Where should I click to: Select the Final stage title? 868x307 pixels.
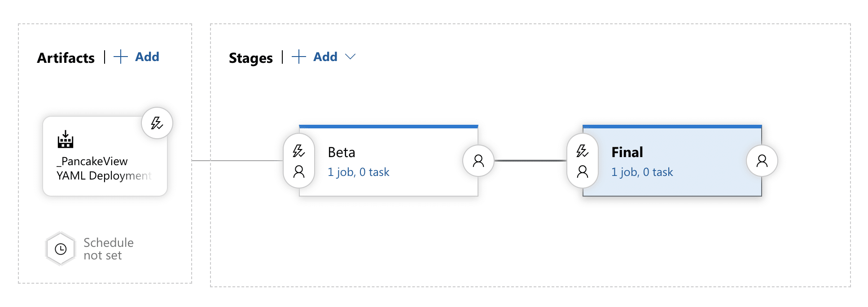627,153
